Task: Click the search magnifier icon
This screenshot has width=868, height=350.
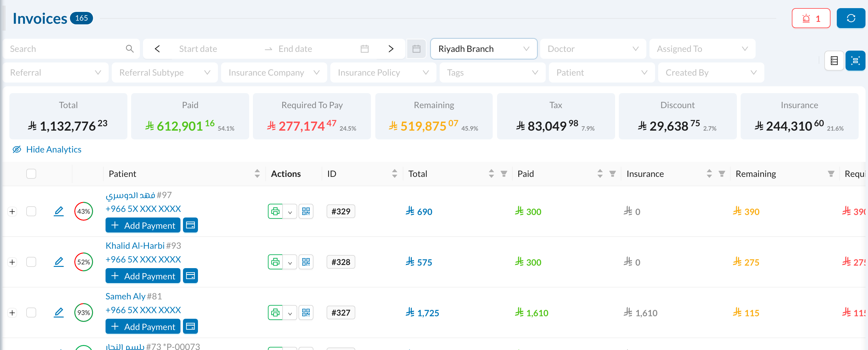Action: [130, 49]
